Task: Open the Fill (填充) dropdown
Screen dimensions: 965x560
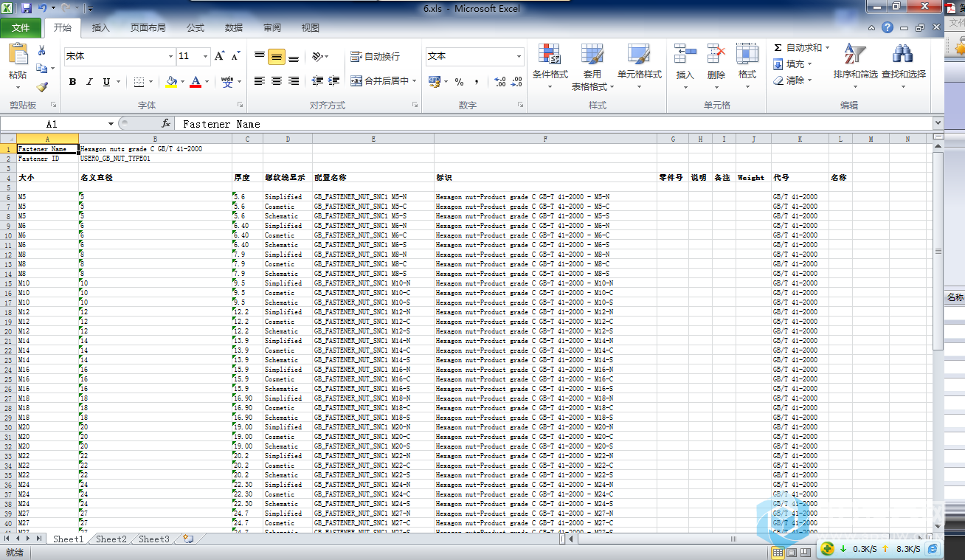Action: pyautogui.click(x=792, y=64)
